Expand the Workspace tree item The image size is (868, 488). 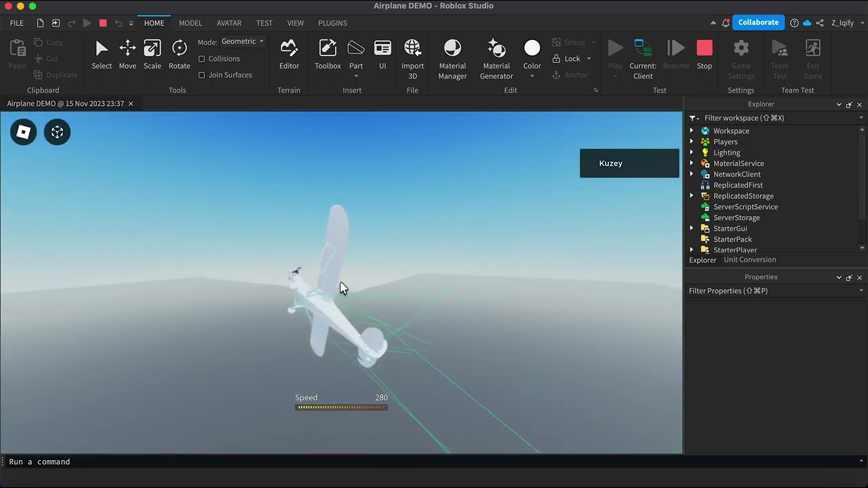[x=692, y=131]
